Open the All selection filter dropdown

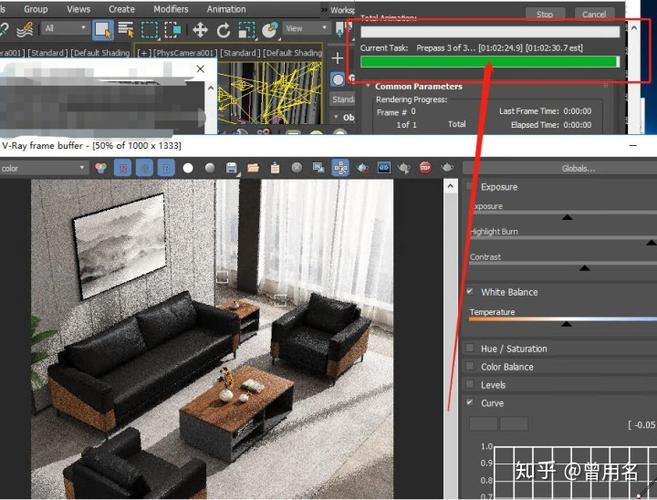pyautogui.click(x=65, y=30)
